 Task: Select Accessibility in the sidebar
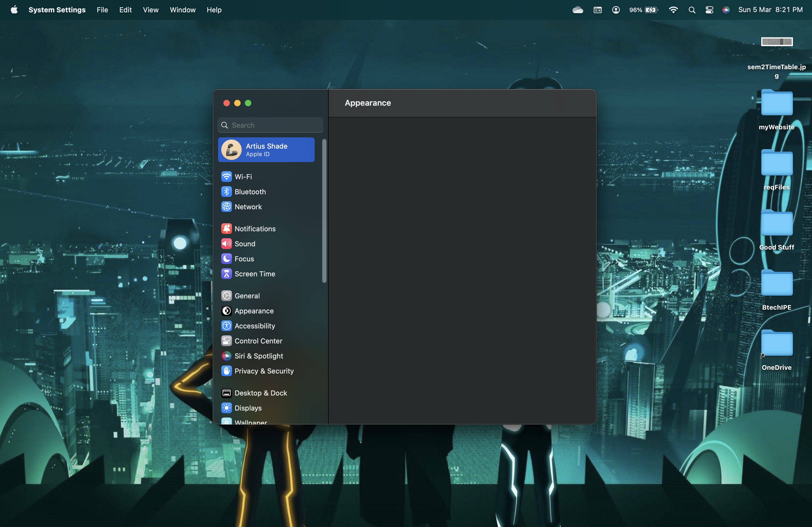point(255,326)
